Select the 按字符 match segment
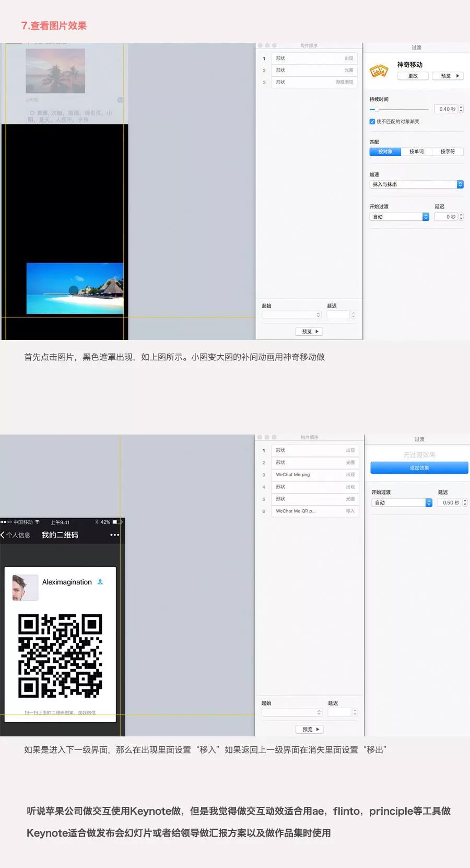Screen dimensions: 470x868 (x=448, y=151)
